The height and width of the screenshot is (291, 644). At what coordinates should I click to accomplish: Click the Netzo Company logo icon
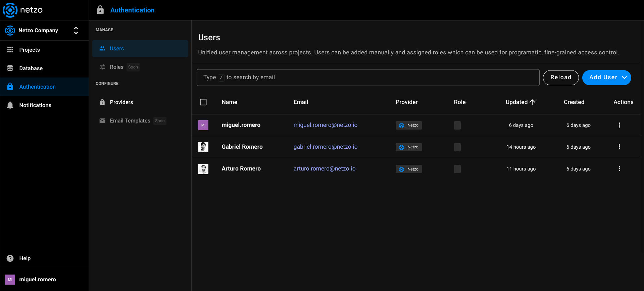click(x=10, y=31)
